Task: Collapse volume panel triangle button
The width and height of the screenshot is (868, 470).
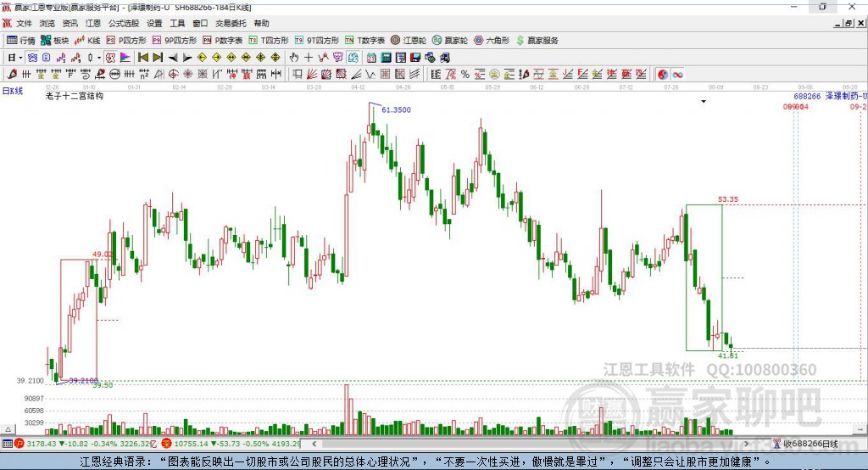Action: point(8,429)
